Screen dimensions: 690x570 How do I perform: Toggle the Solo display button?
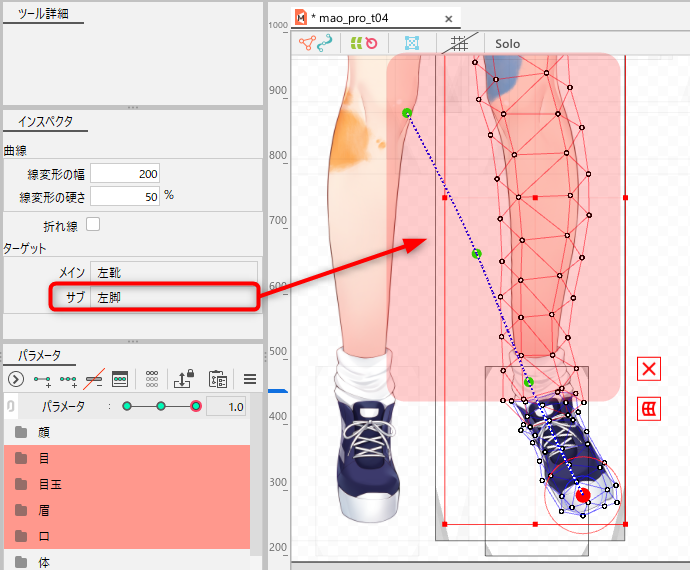click(x=507, y=44)
